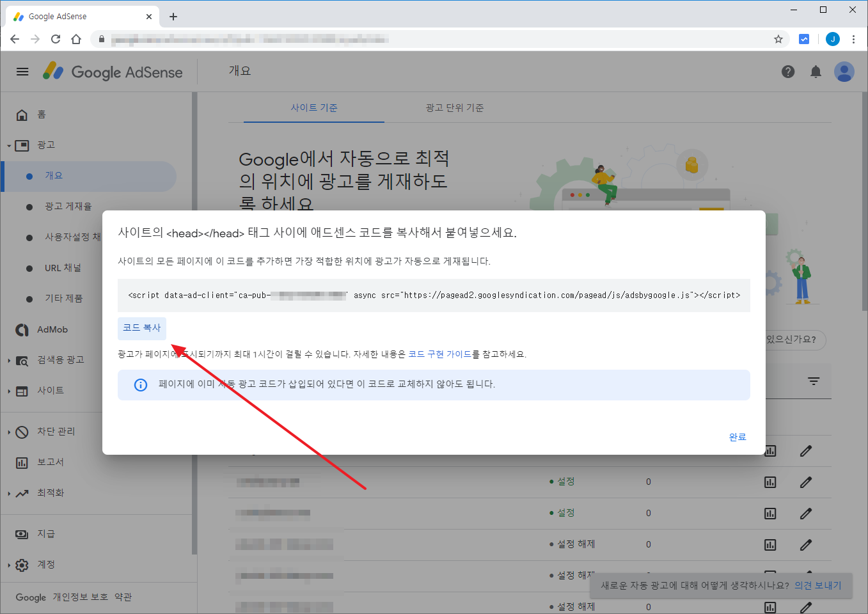Close the Google AdSense tab
868x614 pixels.
(x=149, y=17)
